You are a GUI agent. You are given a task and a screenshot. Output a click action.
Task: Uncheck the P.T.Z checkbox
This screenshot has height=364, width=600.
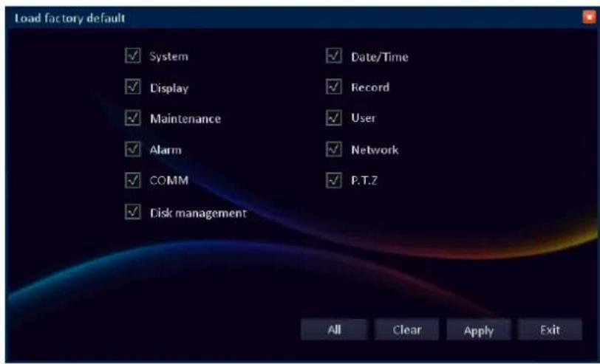point(334,180)
